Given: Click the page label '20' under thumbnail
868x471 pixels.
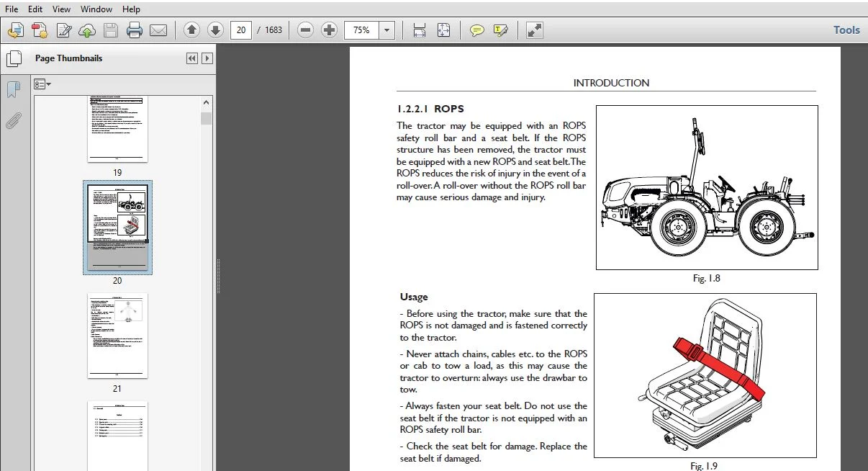Looking at the screenshot, I should click(x=117, y=281).
